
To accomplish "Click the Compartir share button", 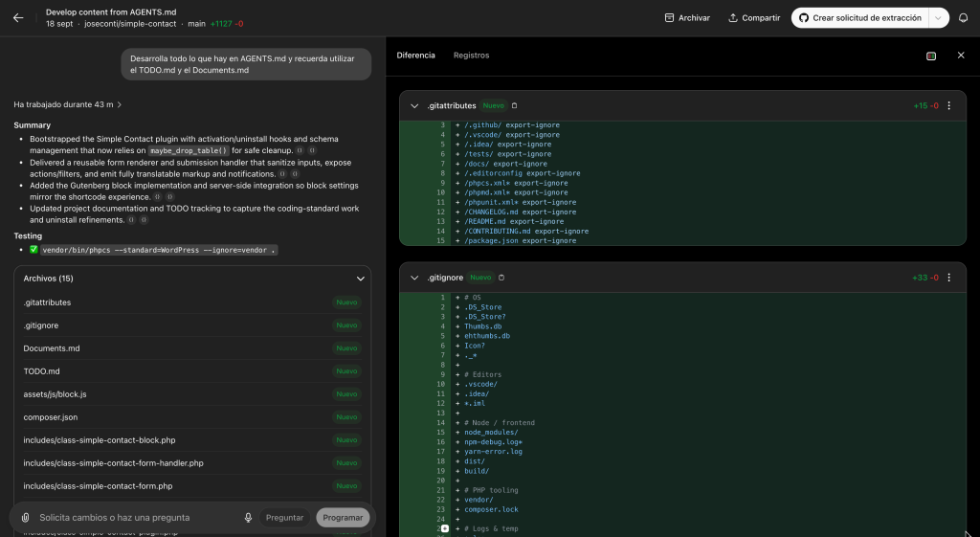I will pos(754,18).
